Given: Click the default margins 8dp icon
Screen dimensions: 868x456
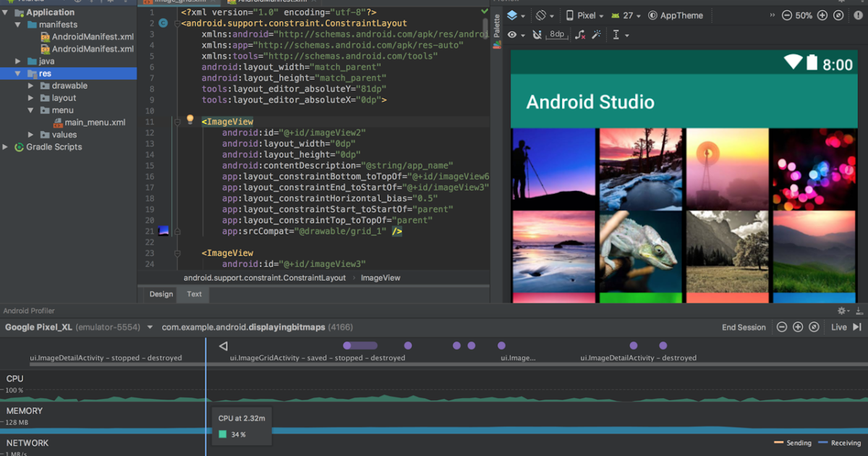Looking at the screenshot, I should tap(556, 34).
